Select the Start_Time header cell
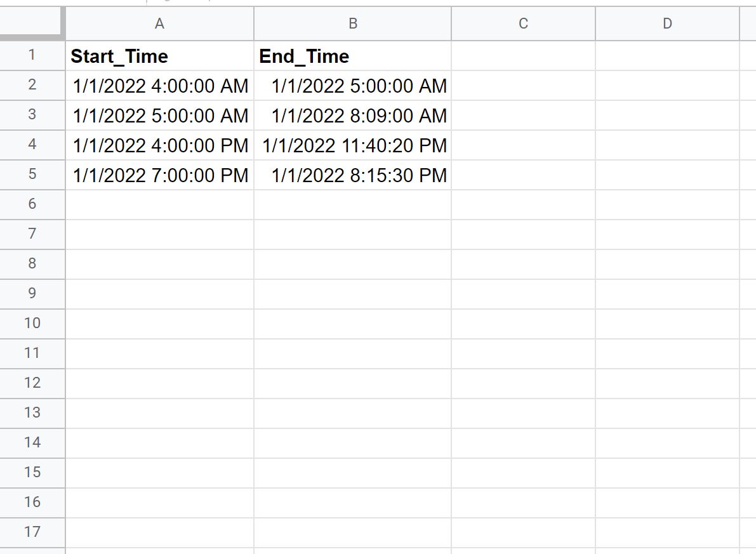 pos(159,56)
